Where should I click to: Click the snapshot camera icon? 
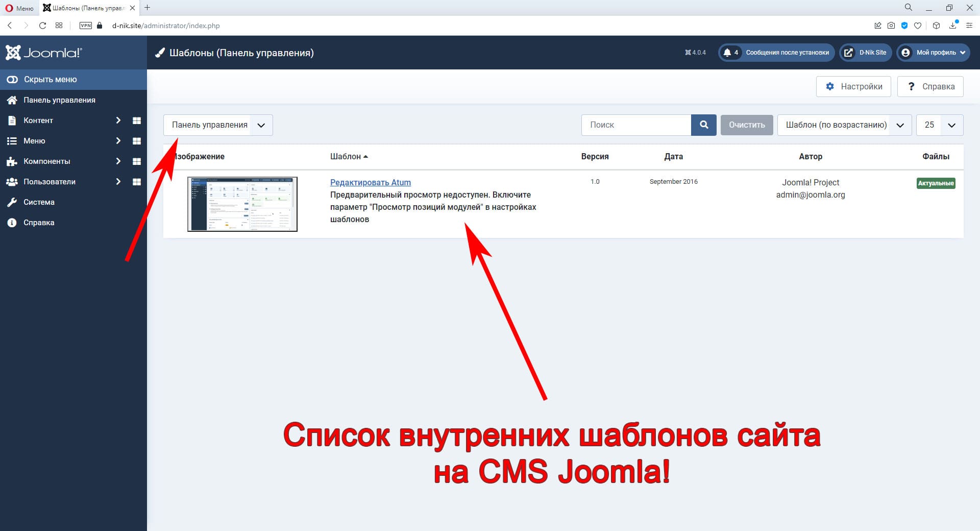click(x=891, y=26)
